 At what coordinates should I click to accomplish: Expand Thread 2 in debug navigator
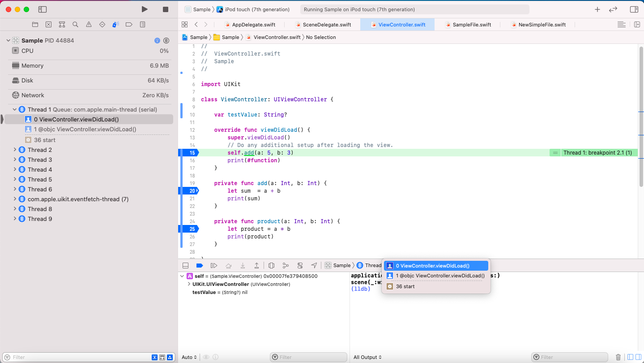click(15, 150)
